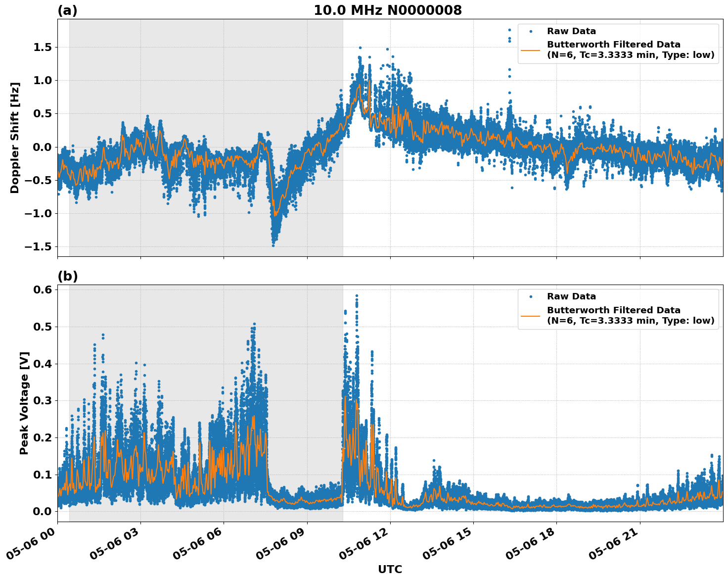Click the blue Raw Data legend marker in panel (a)
The height and width of the screenshot is (580, 728).
point(530,31)
